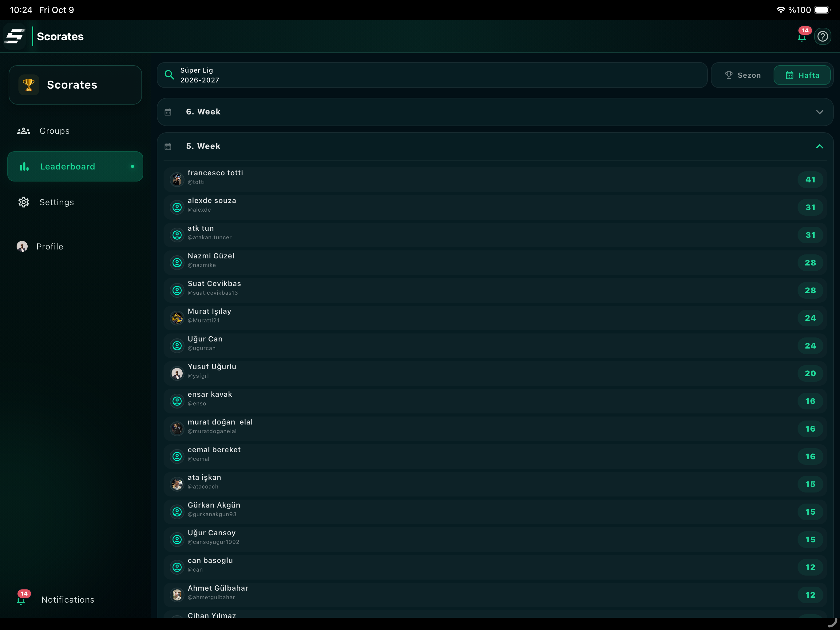Screen dimensions: 840x630
Task: Click alexde souza's default user icon
Action: tap(177, 207)
